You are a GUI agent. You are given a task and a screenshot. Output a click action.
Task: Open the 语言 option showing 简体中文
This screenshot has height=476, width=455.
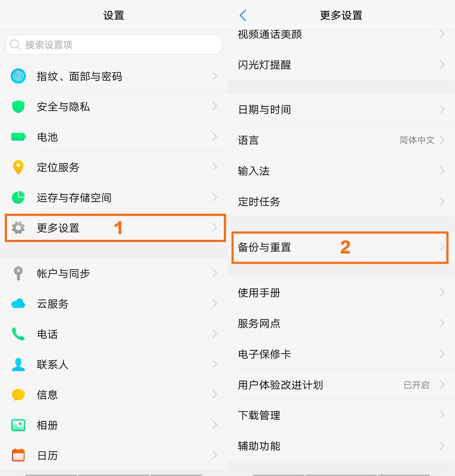tap(340, 140)
